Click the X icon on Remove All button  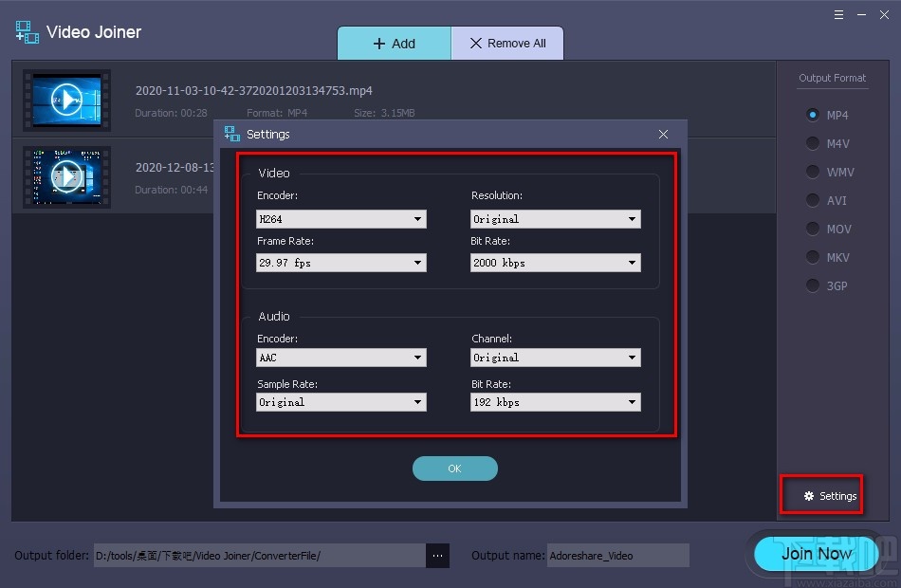(x=477, y=43)
